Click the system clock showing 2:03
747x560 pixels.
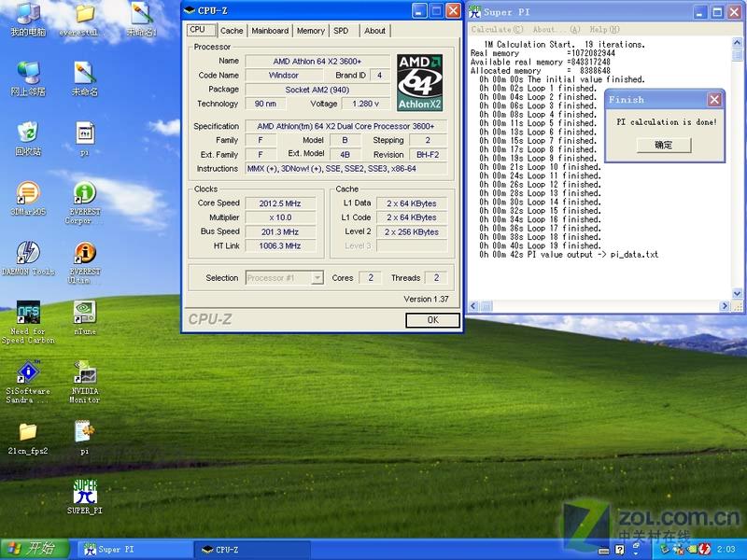click(726, 550)
